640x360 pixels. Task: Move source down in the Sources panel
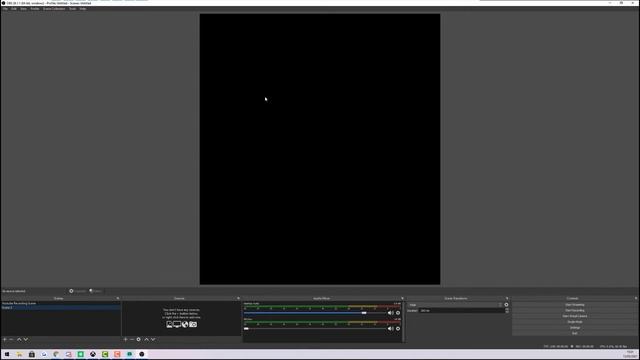click(153, 339)
